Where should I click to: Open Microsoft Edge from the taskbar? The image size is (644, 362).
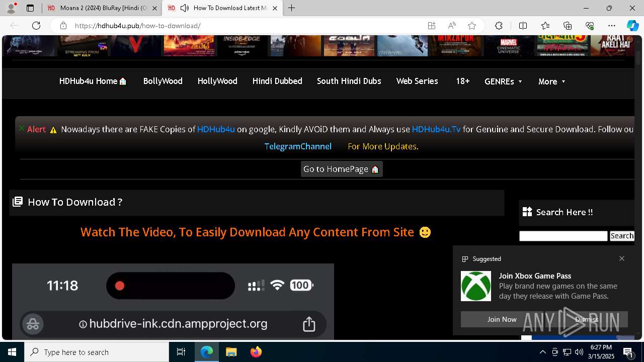[x=207, y=352]
